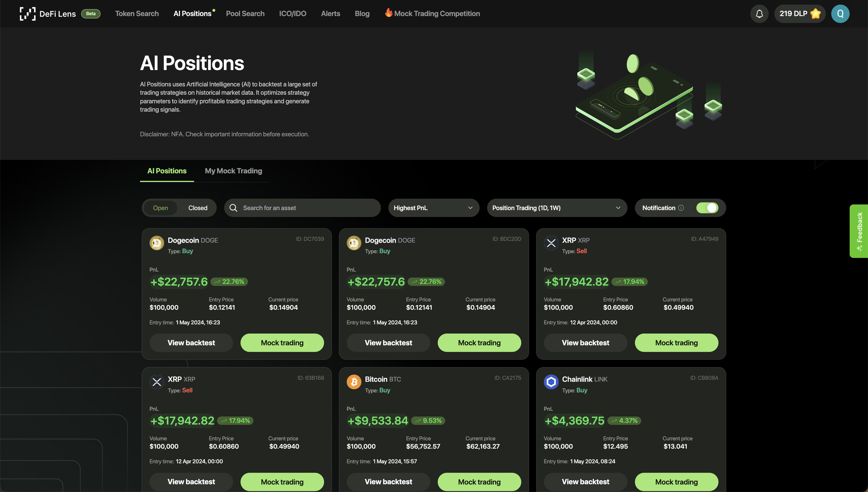
Task: Click the Bitcoin coin icon
Action: (354, 382)
